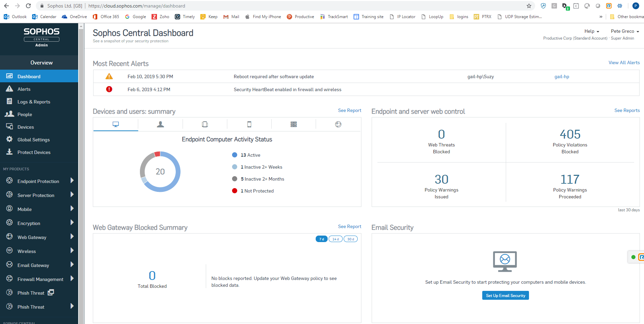The width and height of the screenshot is (644, 324).
Task: Bookmark this page with the star icon
Action: (x=529, y=6)
